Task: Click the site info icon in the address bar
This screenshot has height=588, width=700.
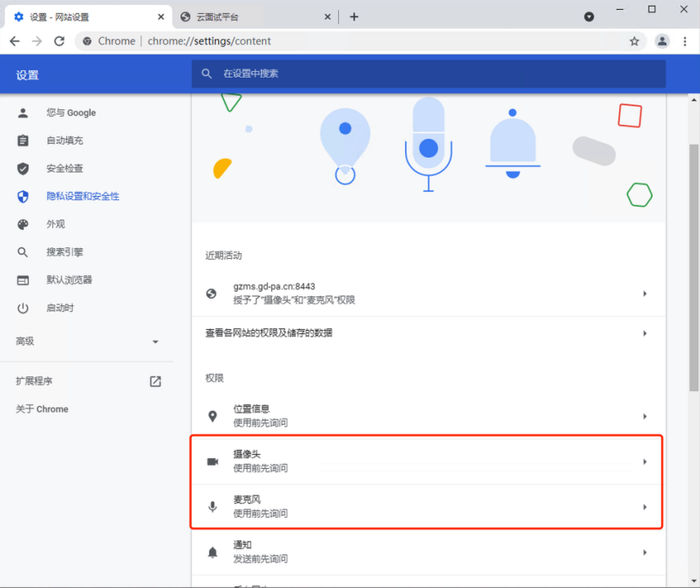Action: pyautogui.click(x=87, y=41)
